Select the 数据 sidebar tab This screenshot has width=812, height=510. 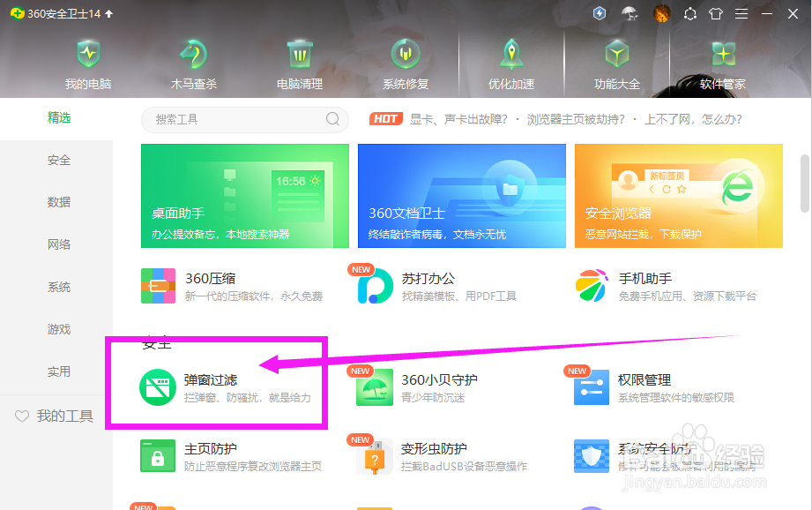coord(58,202)
